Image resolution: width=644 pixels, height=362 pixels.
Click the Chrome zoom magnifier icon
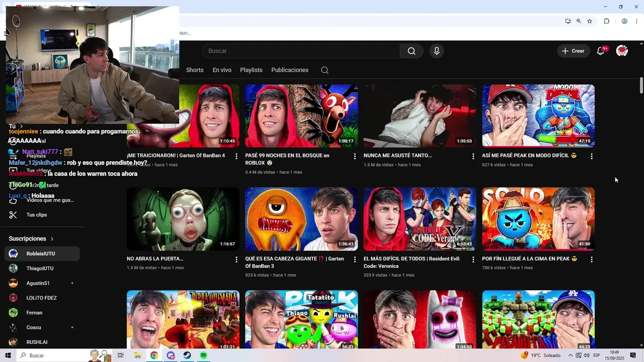579,21
